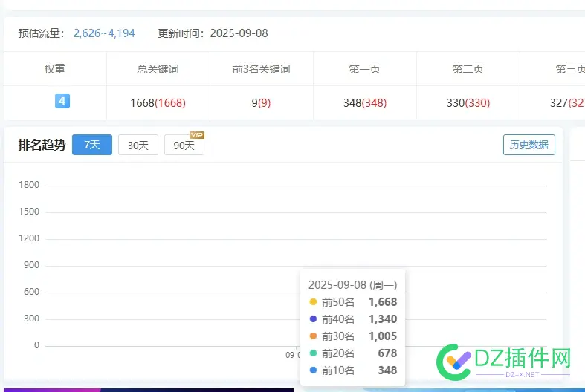Click the tooltip date 2025-09-08 (周一)

point(352,285)
